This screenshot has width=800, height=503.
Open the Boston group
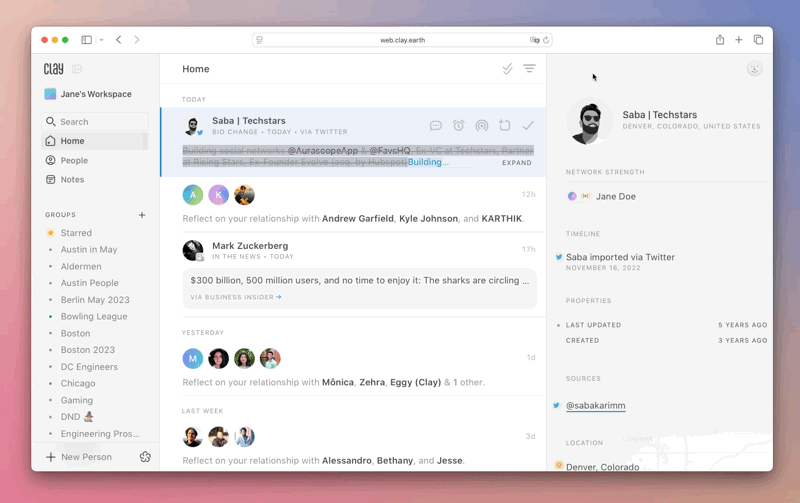pyautogui.click(x=75, y=333)
